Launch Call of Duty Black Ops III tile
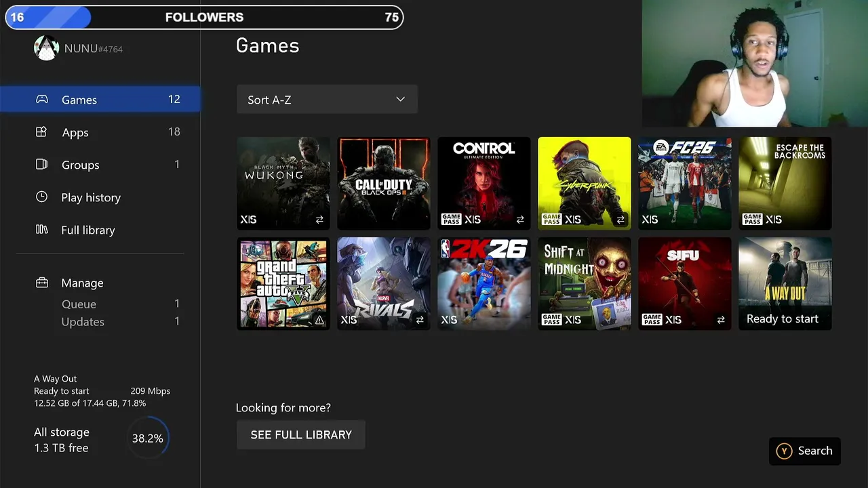The width and height of the screenshot is (868, 488). pyautogui.click(x=384, y=184)
